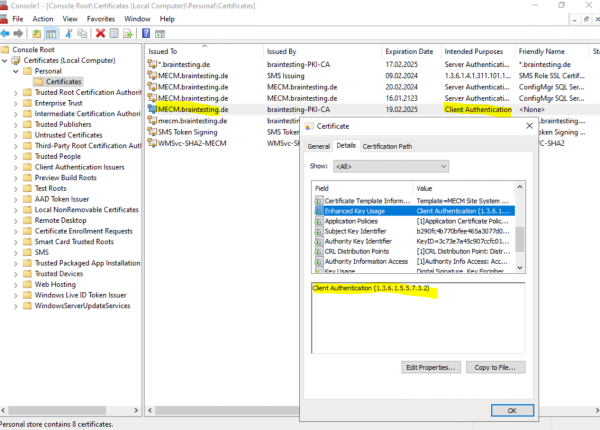The image size is (600, 430).
Task: Click the tree pane horizontal scrollbar thumb
Action: pos(57,410)
